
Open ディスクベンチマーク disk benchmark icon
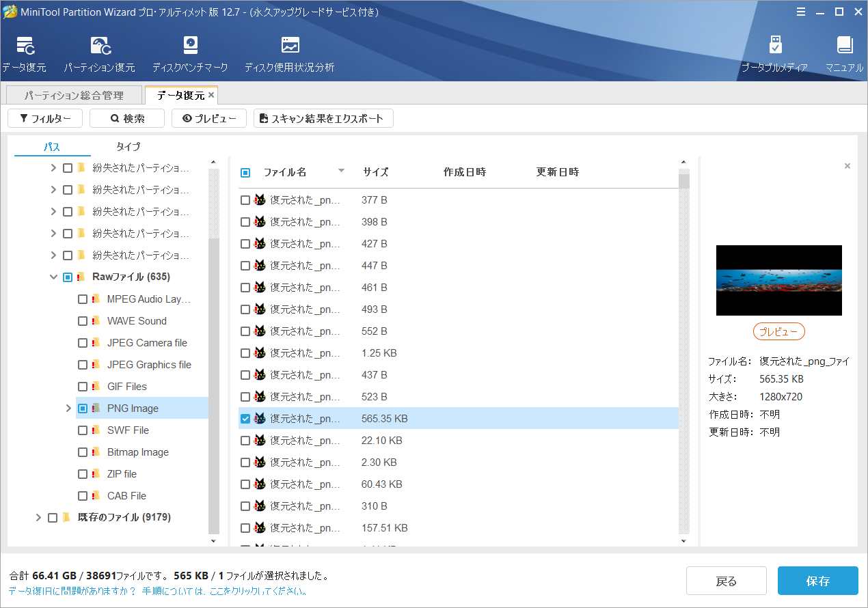pyautogui.click(x=190, y=46)
